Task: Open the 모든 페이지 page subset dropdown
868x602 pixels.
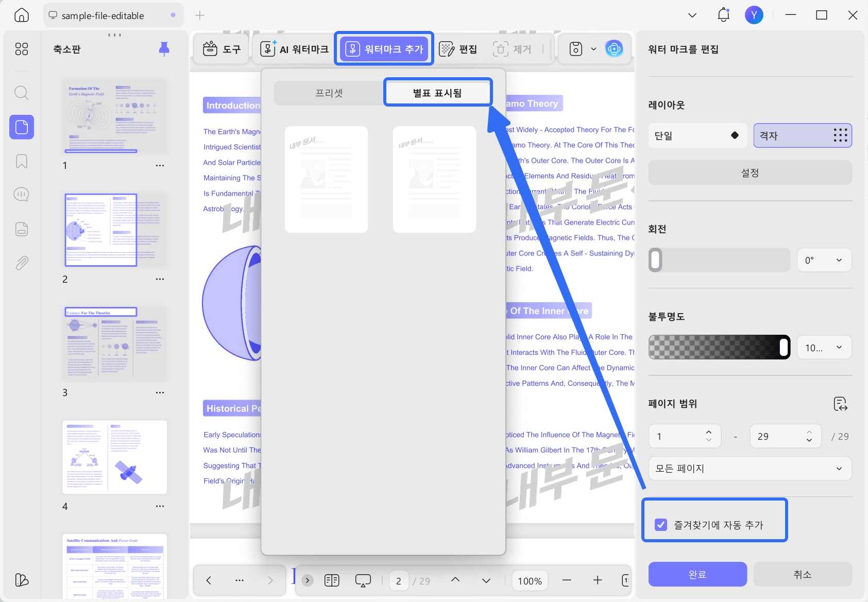Action: 750,469
